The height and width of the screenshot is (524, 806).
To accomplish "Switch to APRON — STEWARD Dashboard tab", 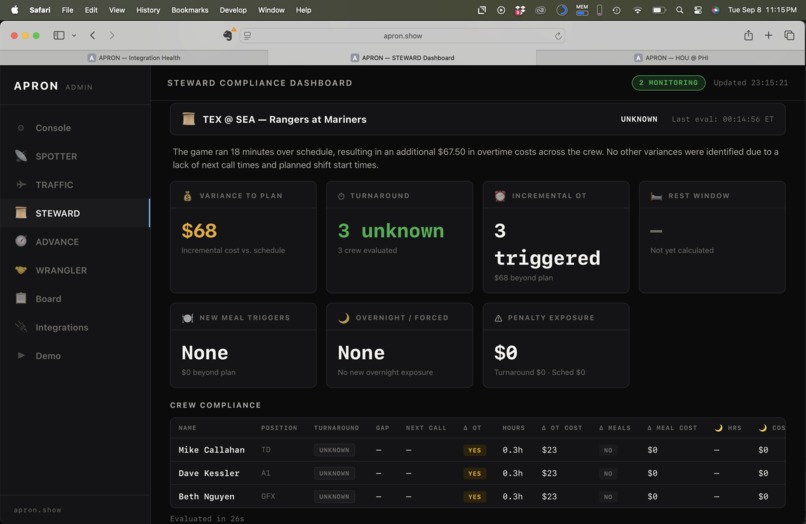I will (x=402, y=58).
